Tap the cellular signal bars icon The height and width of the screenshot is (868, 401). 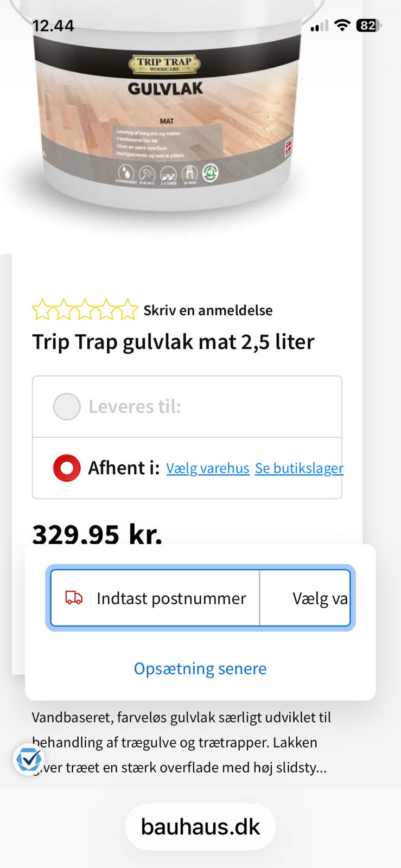point(319,25)
